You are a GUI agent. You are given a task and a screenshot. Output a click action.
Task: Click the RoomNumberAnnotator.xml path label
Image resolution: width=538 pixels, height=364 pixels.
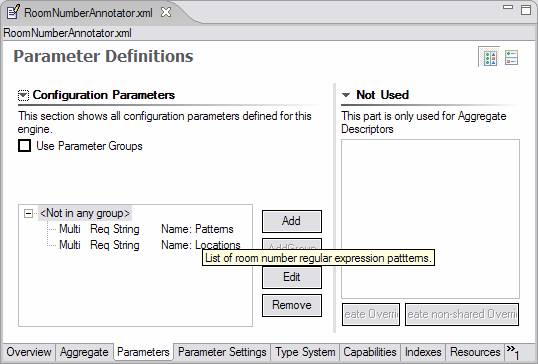[x=67, y=33]
